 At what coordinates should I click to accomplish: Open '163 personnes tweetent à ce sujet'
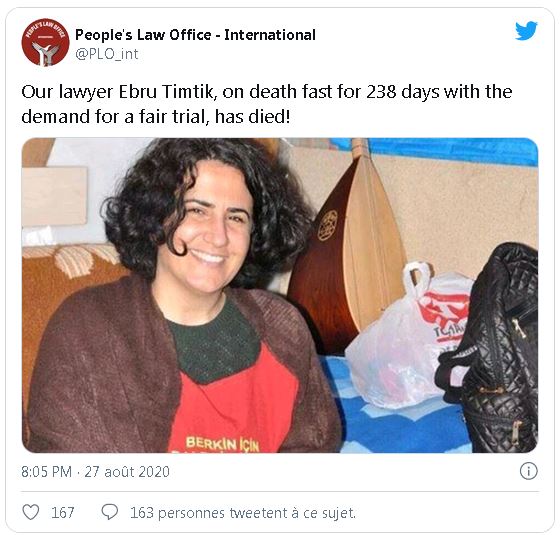(x=243, y=513)
